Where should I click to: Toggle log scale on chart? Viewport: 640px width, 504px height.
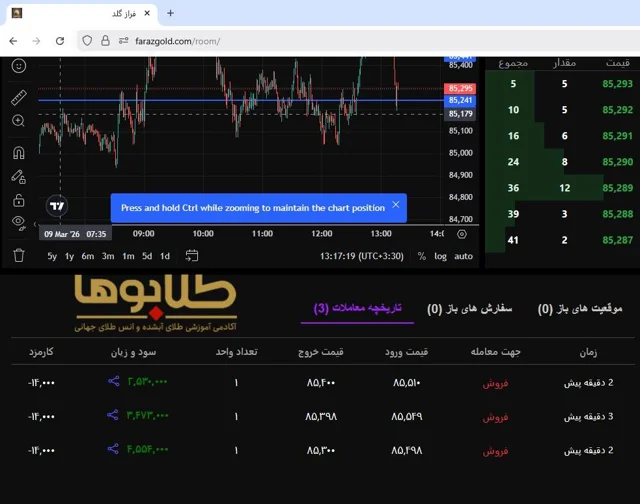coord(441,256)
